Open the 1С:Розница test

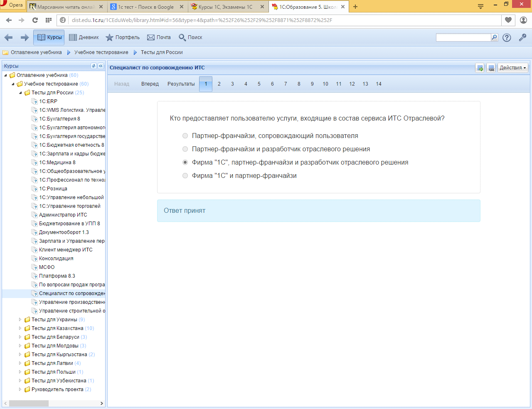pyautogui.click(x=53, y=189)
